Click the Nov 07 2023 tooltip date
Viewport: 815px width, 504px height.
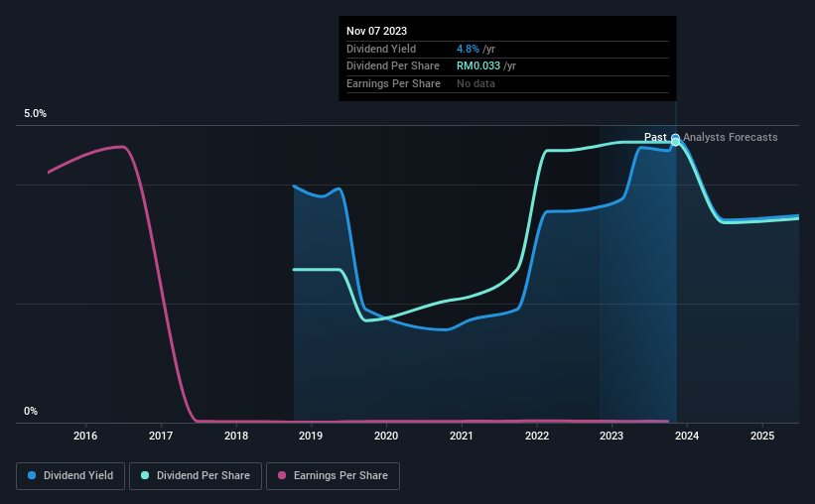[377, 31]
